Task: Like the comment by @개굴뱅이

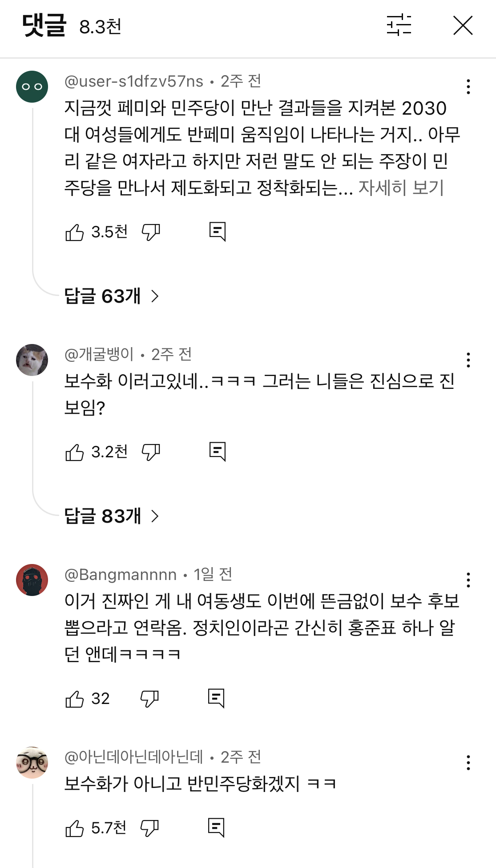Action: tap(75, 452)
